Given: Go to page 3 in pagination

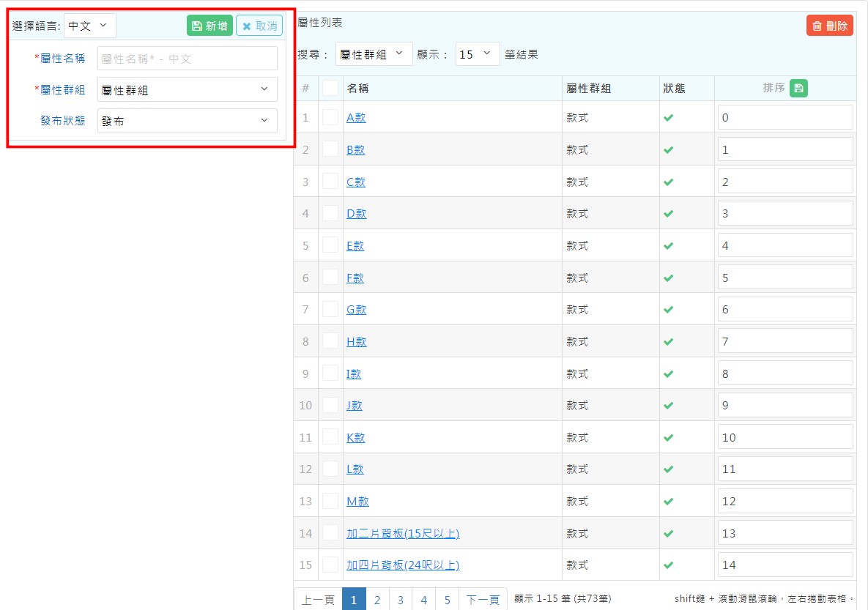Looking at the screenshot, I should (401, 600).
